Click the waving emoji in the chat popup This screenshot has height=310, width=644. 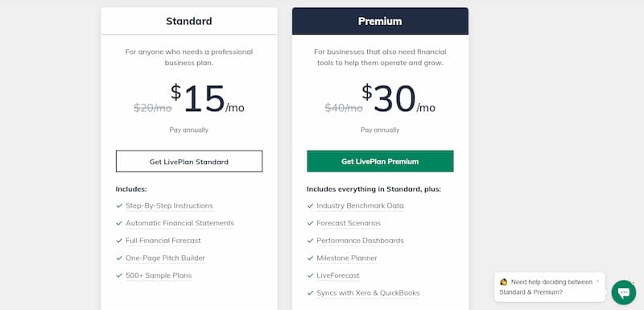tap(504, 282)
